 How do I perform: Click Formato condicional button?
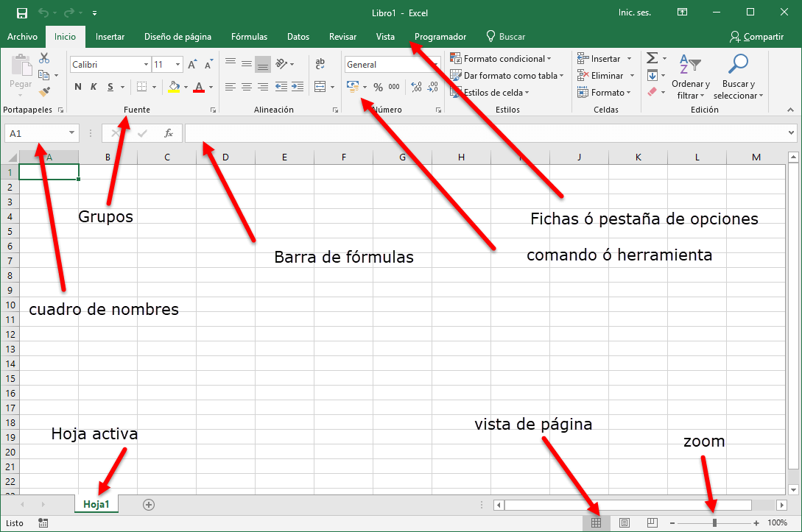point(505,59)
